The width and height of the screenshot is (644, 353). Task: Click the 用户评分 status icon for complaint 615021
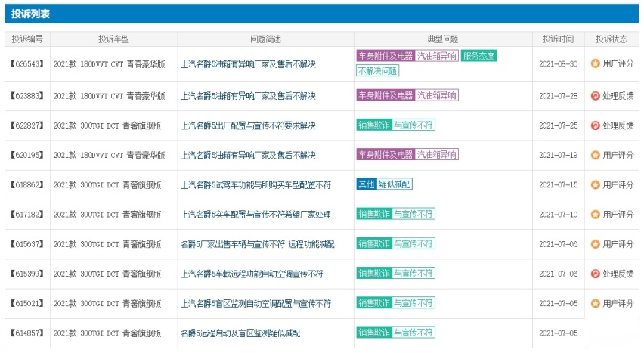click(x=595, y=303)
